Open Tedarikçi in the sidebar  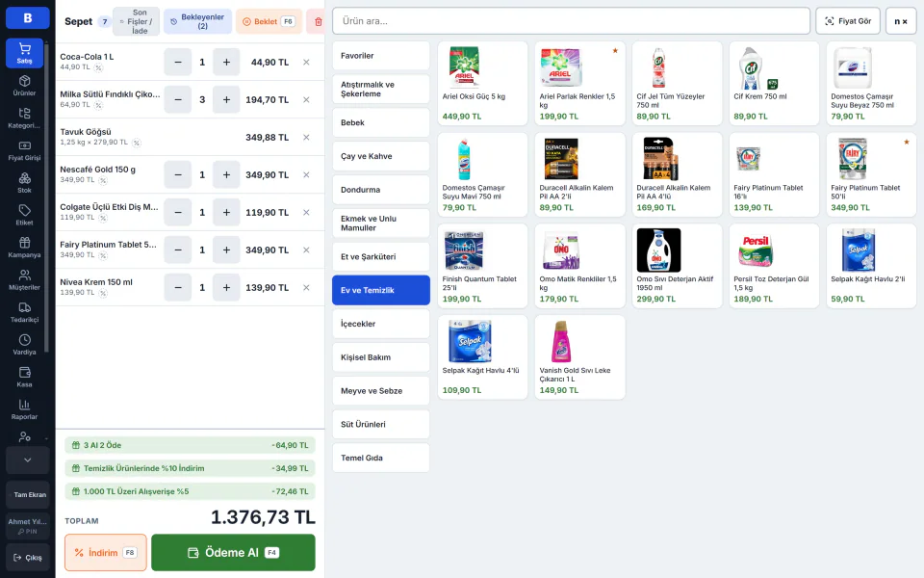pos(24,312)
